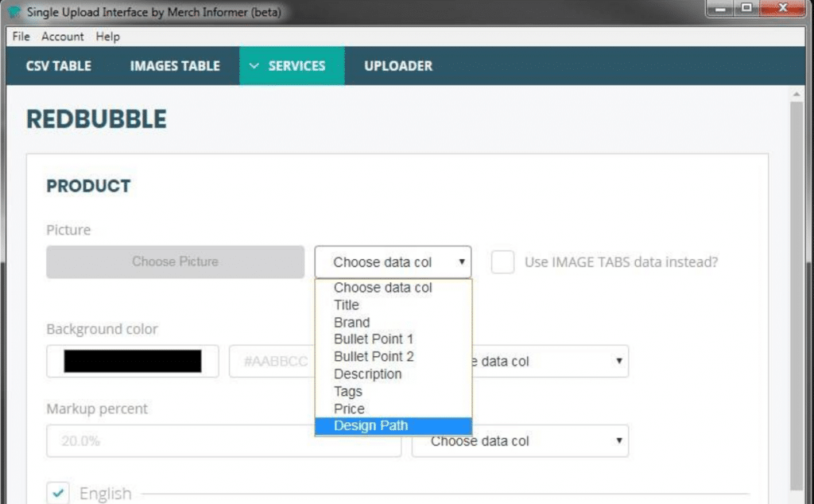Viewport: 814px width, 504px height.
Task: Enable Use IMAGE TABS data instead checkbox
Action: click(x=502, y=262)
